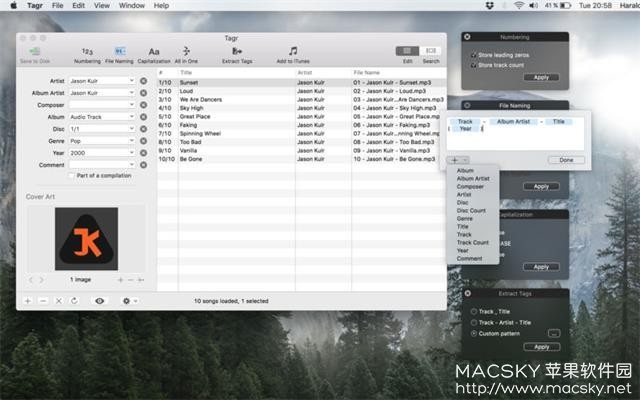
Task: Close the Extract Tags panel
Action: click(468, 293)
